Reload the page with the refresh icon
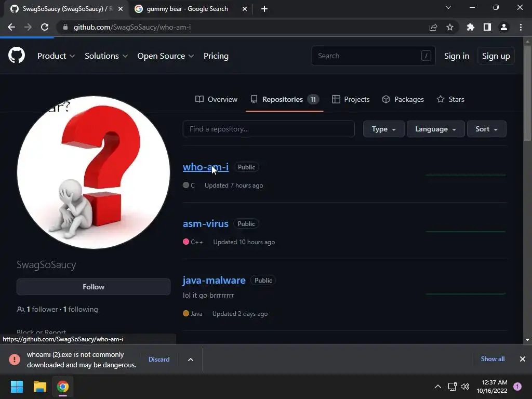This screenshot has height=399, width=532. pyautogui.click(x=45, y=27)
